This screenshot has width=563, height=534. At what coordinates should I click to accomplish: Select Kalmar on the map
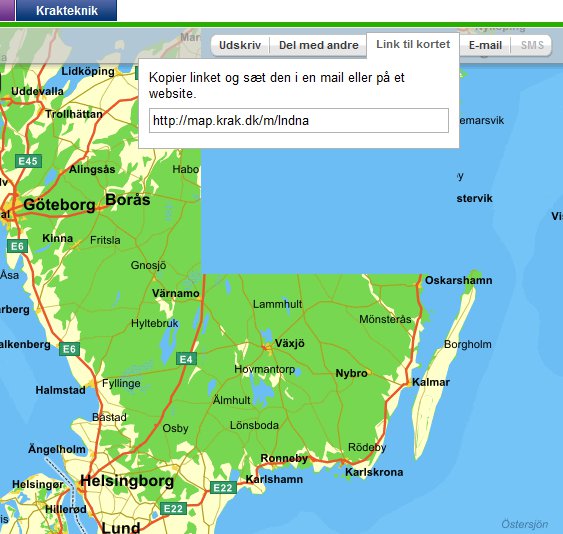click(431, 382)
